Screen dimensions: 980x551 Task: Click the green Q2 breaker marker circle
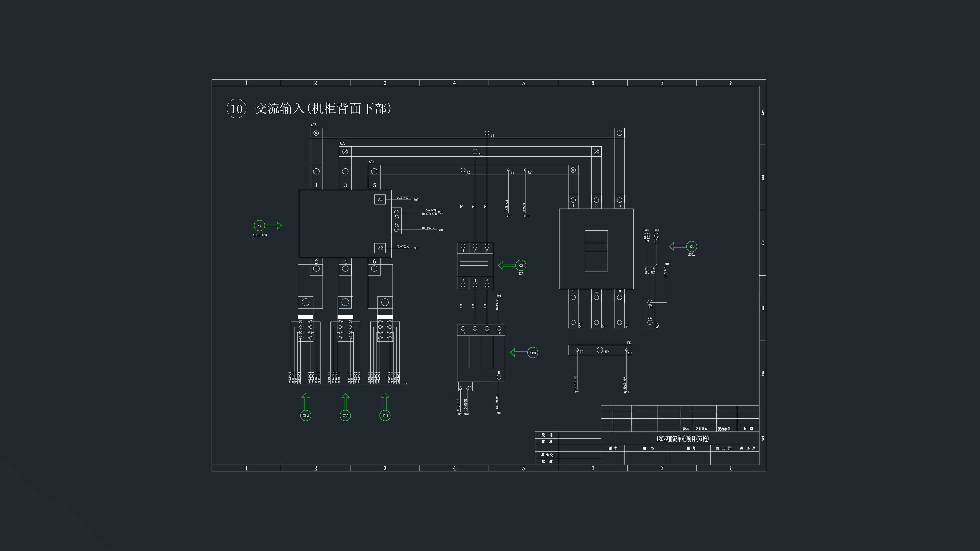pyautogui.click(x=521, y=265)
